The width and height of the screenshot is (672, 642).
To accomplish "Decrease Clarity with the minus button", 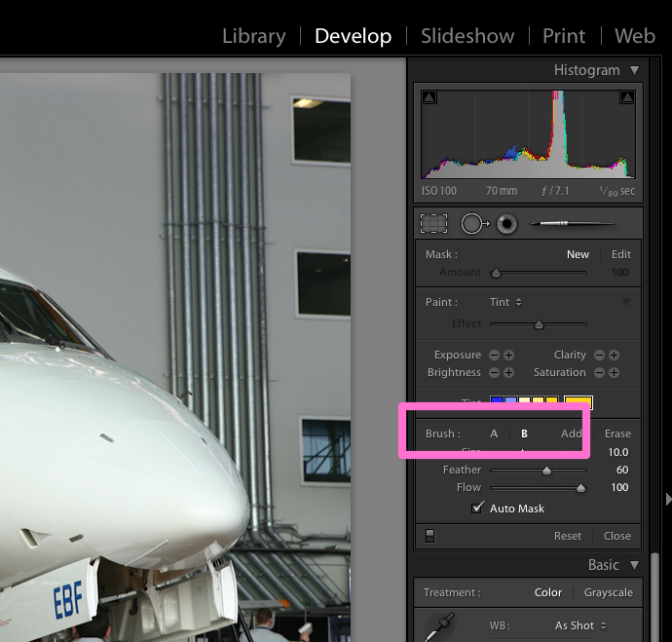I will (x=599, y=355).
